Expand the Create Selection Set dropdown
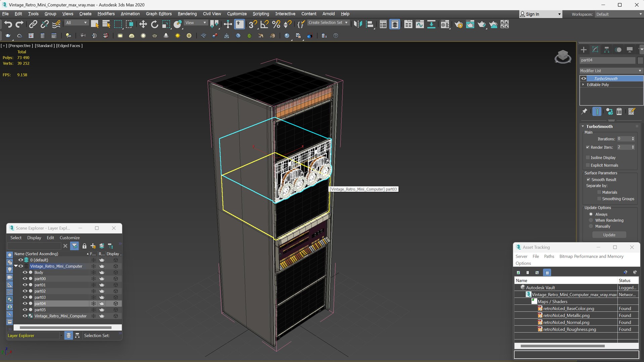Viewport: 644px width, 362px height. click(346, 22)
